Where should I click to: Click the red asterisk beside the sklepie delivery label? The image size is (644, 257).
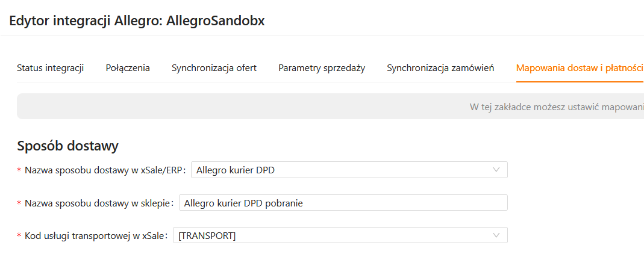(x=19, y=203)
